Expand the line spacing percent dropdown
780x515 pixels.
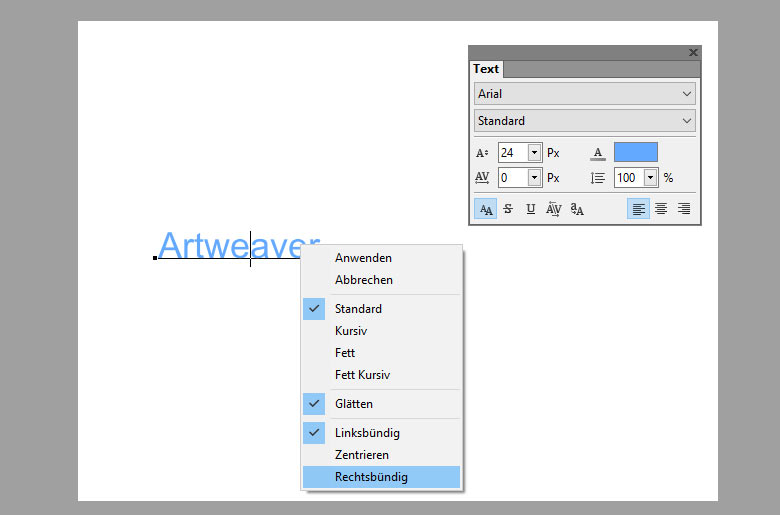(650, 178)
